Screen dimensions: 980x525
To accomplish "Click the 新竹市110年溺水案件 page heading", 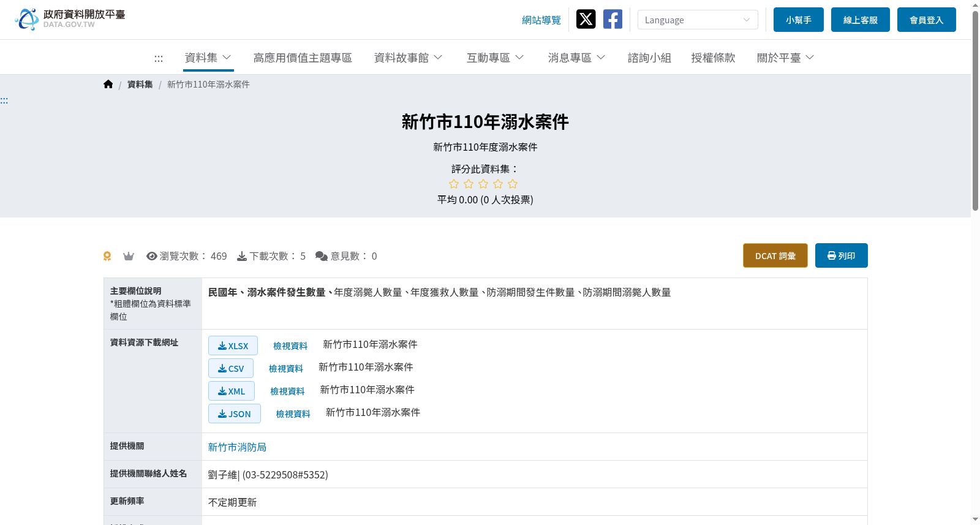I will click(x=485, y=122).
